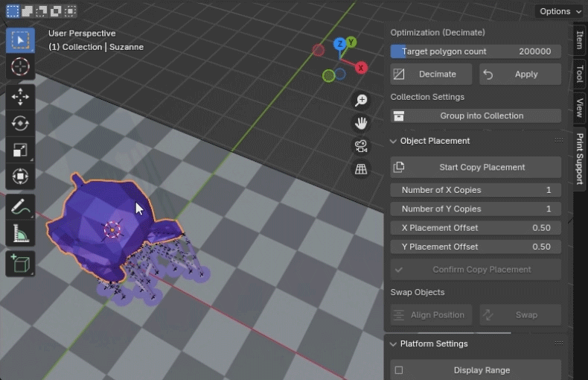Click the blue Z axis gizmo
Image resolution: width=588 pixels, height=380 pixels.
[x=339, y=44]
